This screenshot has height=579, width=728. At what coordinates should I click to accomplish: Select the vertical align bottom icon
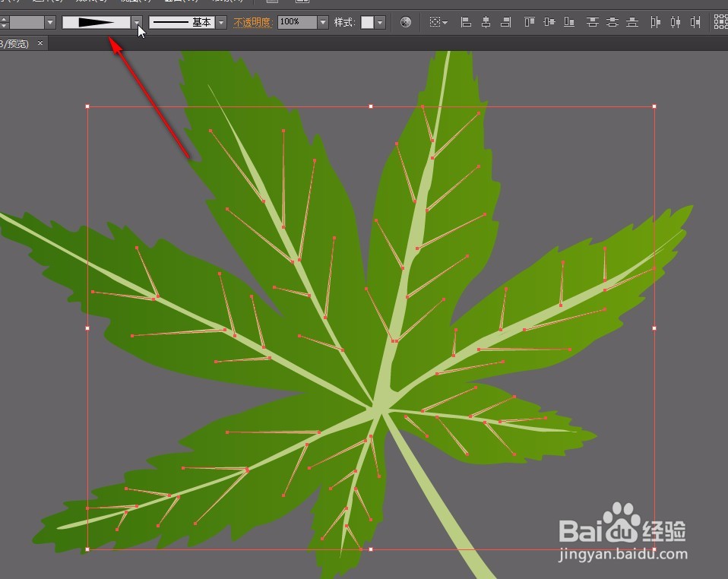569,22
